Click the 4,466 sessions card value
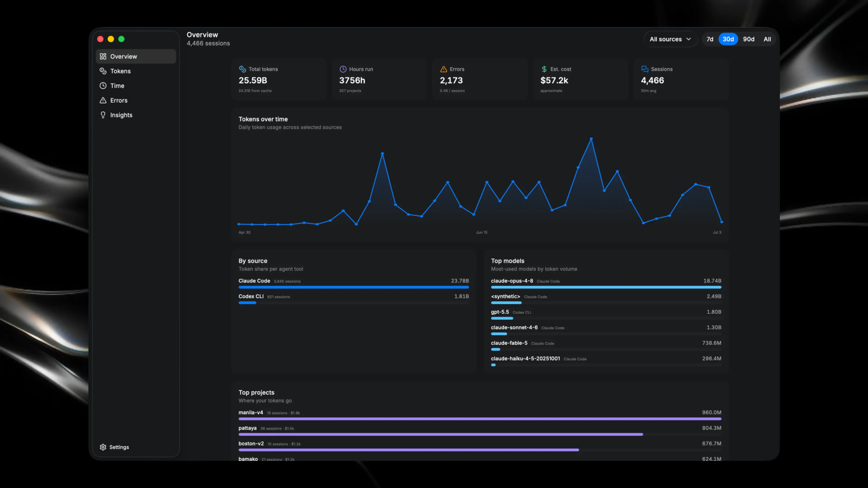 652,81
